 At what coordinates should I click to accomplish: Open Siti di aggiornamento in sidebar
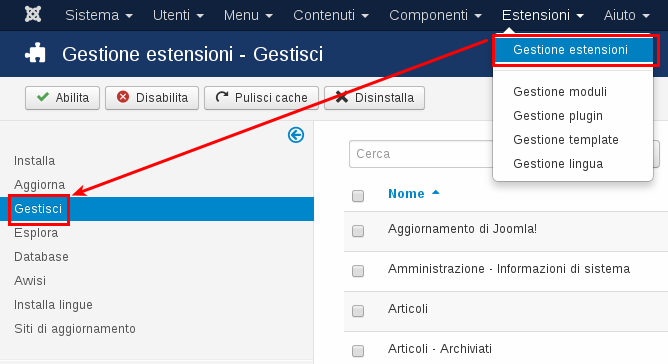click(x=75, y=329)
